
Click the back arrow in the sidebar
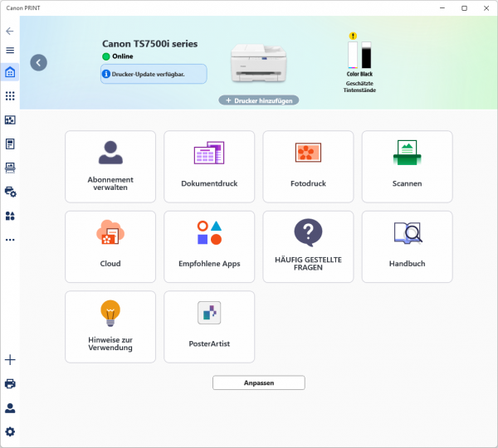tap(10, 31)
